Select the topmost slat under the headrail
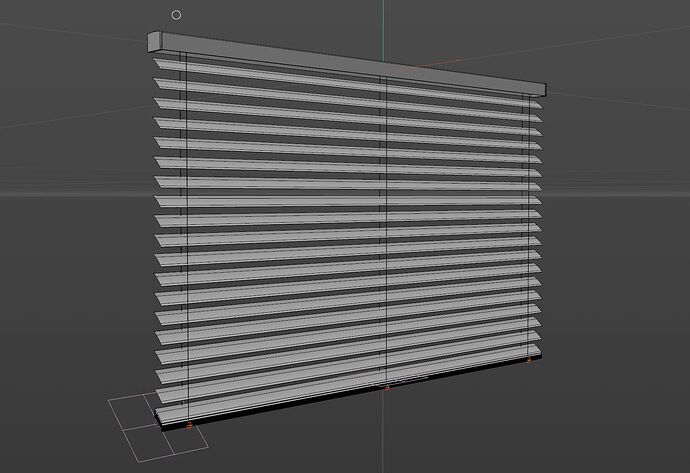Viewport: 690px width, 473px height. [348, 83]
